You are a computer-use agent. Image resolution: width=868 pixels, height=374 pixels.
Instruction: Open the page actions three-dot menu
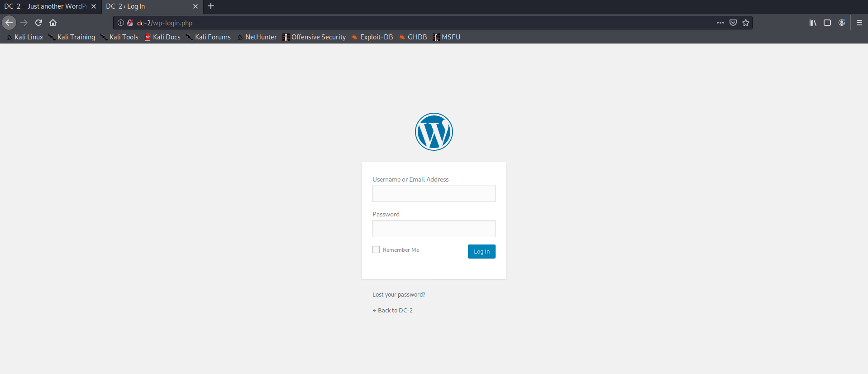coord(720,23)
